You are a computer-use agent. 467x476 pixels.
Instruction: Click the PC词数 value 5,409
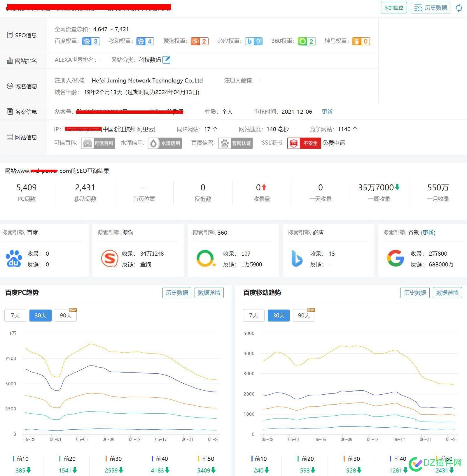tap(27, 187)
